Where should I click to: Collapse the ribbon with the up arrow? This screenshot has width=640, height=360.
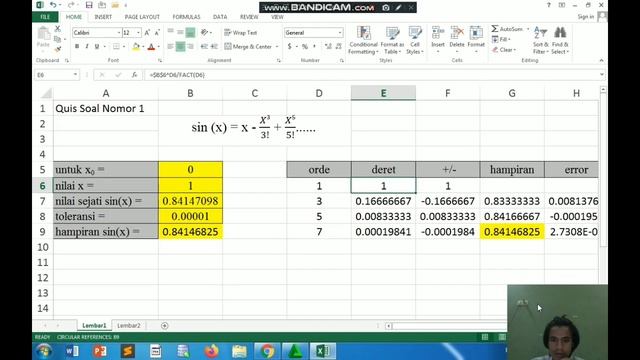[601, 60]
